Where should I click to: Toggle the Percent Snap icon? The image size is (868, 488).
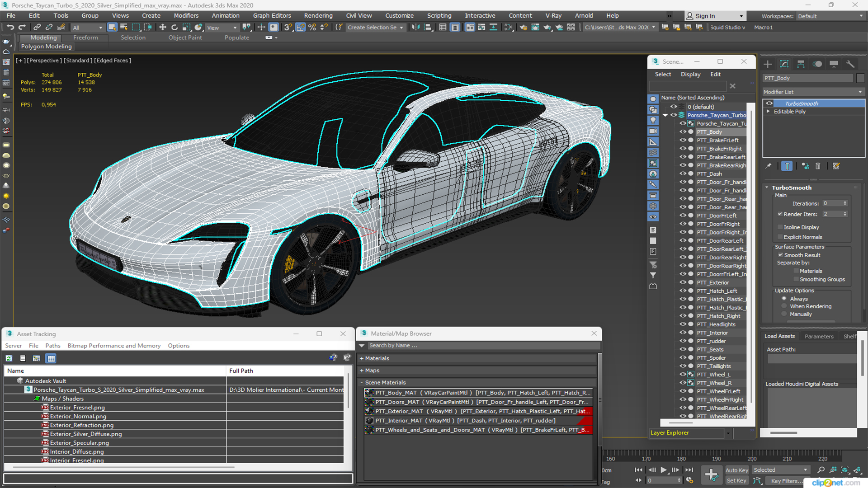click(312, 28)
